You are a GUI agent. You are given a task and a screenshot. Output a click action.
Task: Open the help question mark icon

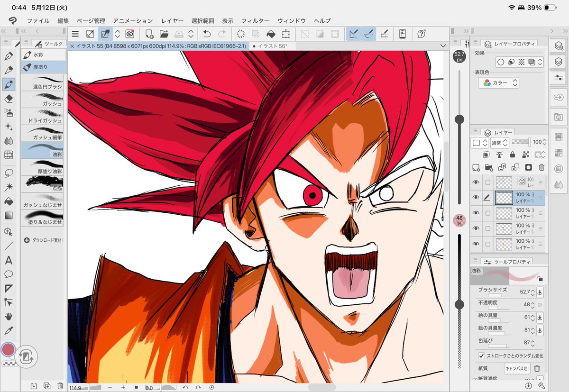(x=421, y=34)
